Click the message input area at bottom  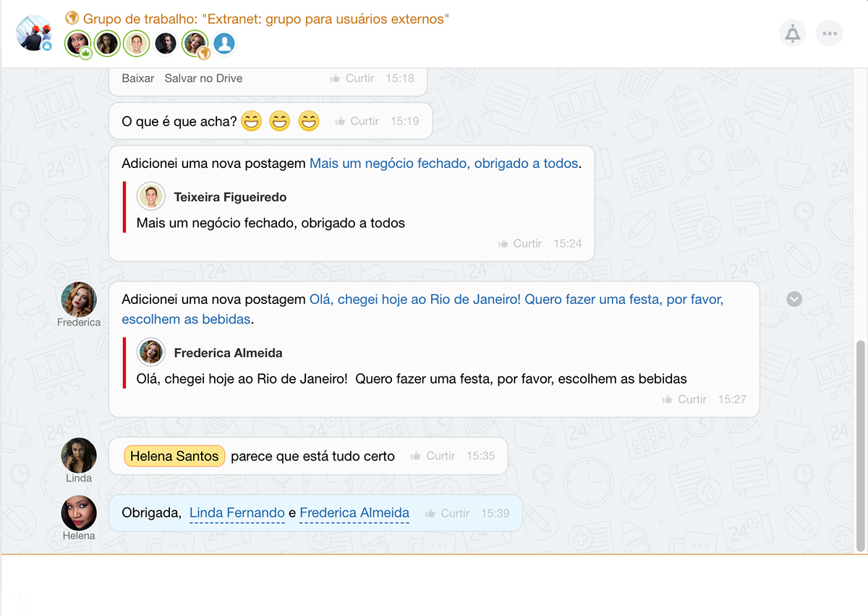click(434, 585)
